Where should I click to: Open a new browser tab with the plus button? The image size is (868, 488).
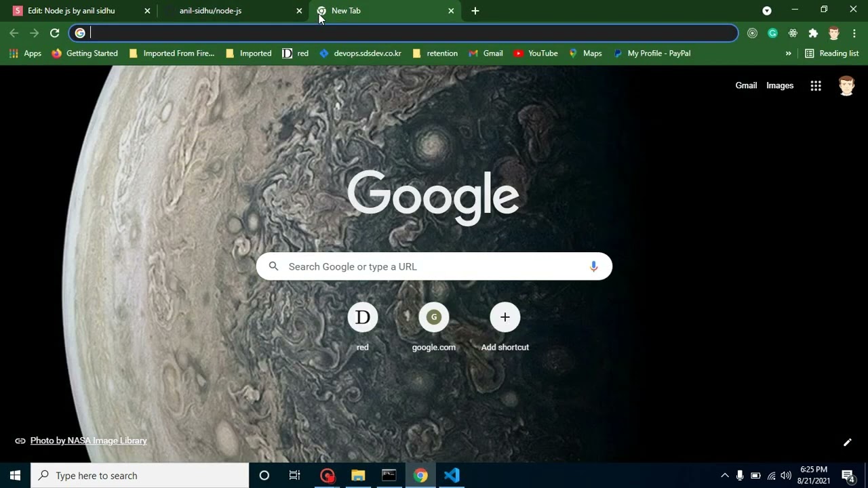(x=475, y=11)
